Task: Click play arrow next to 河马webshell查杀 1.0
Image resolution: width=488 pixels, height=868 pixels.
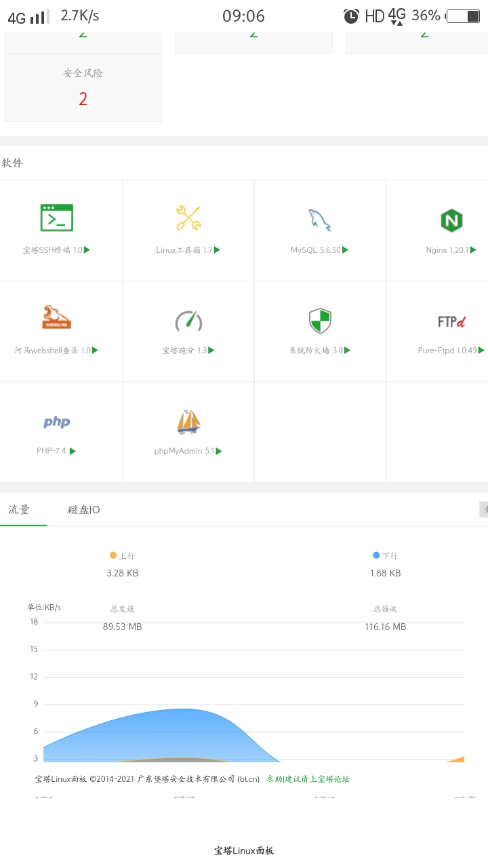Action: (x=95, y=350)
